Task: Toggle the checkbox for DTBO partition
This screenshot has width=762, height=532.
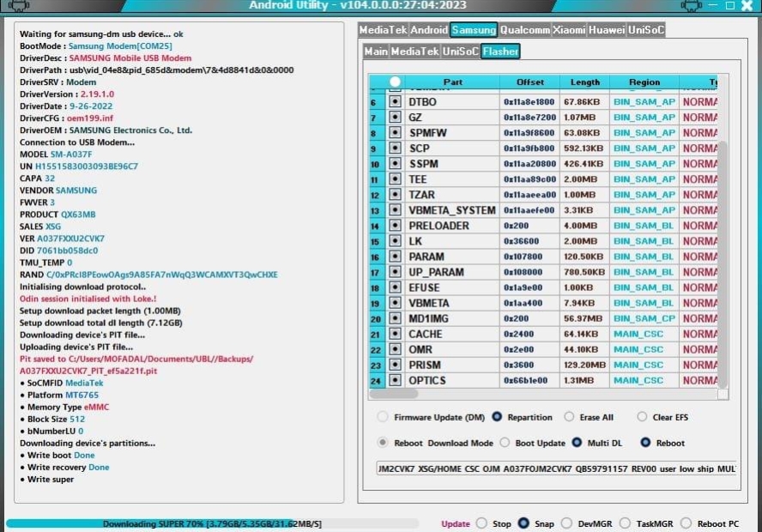Action: coord(395,101)
